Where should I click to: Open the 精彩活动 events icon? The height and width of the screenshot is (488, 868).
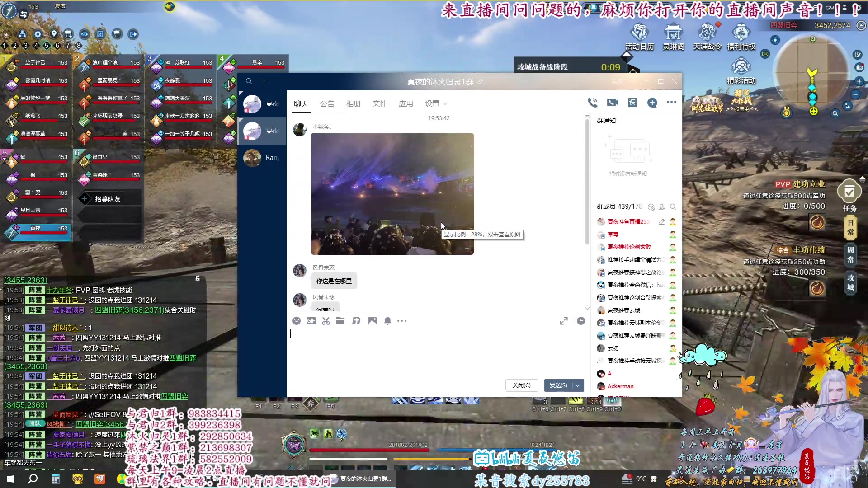pos(741,71)
